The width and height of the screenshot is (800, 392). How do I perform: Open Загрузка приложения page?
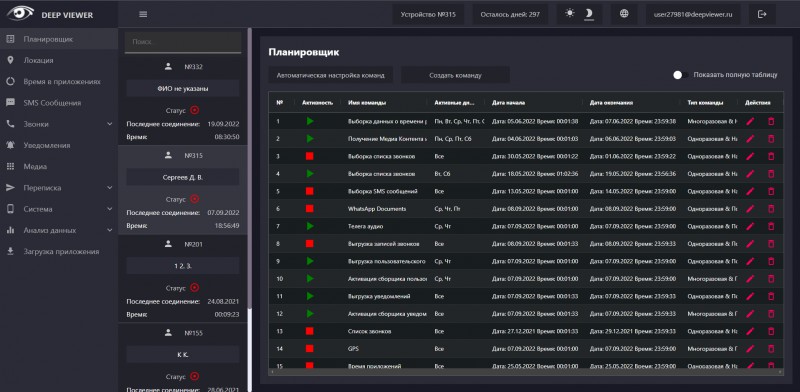click(x=59, y=252)
